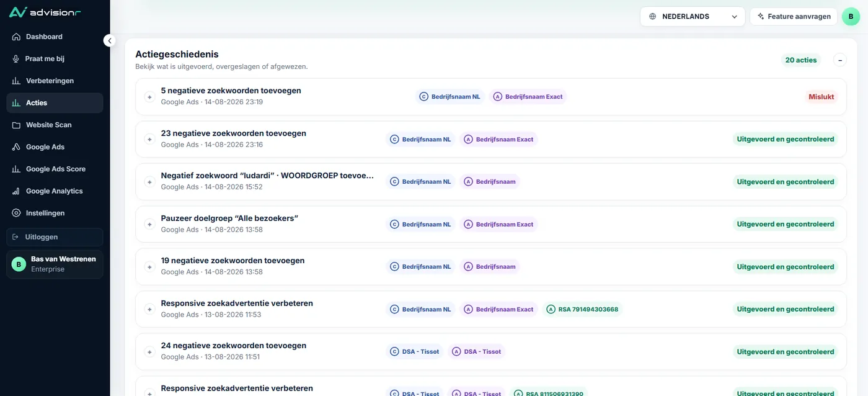
Task: Expand the 23 negatieve zoekwoorden toevoegen row
Action: 149,140
